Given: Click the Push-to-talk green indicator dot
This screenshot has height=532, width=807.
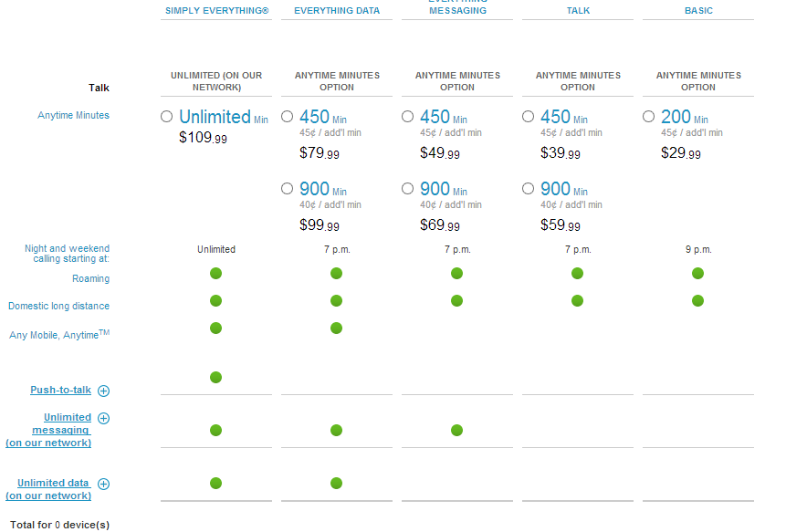Looking at the screenshot, I should 215,377.
